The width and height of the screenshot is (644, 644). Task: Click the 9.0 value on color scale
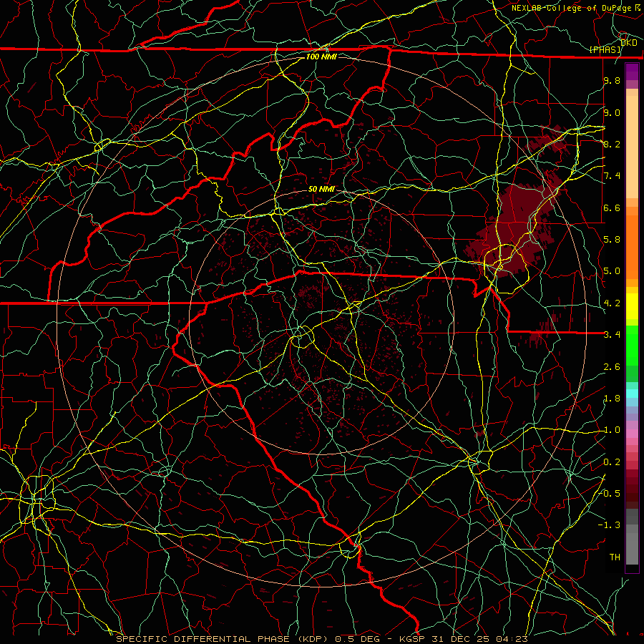[612, 112]
